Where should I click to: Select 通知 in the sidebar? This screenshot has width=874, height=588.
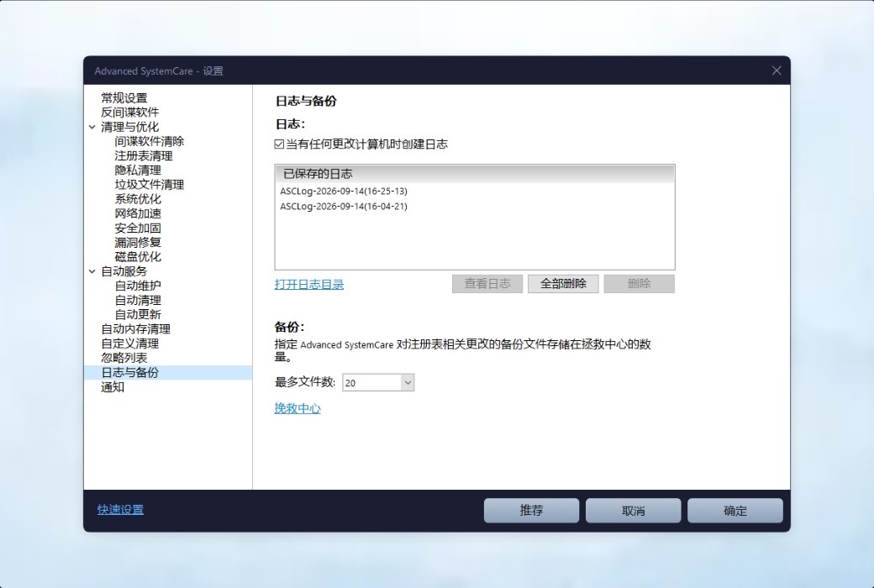(113, 387)
